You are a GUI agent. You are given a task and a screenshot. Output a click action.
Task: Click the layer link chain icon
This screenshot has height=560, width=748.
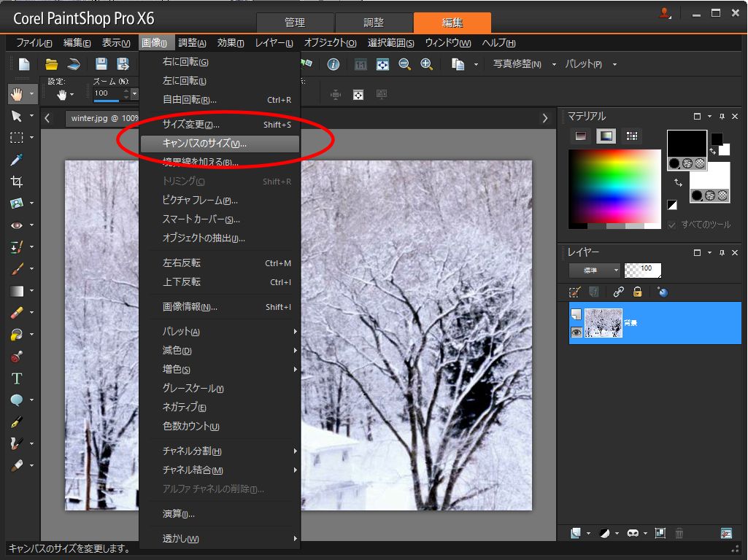pos(618,292)
